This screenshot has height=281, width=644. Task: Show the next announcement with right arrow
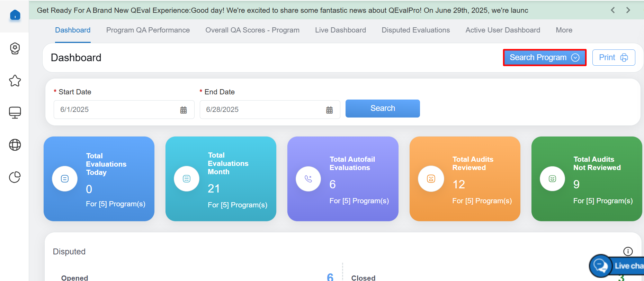[628, 10]
